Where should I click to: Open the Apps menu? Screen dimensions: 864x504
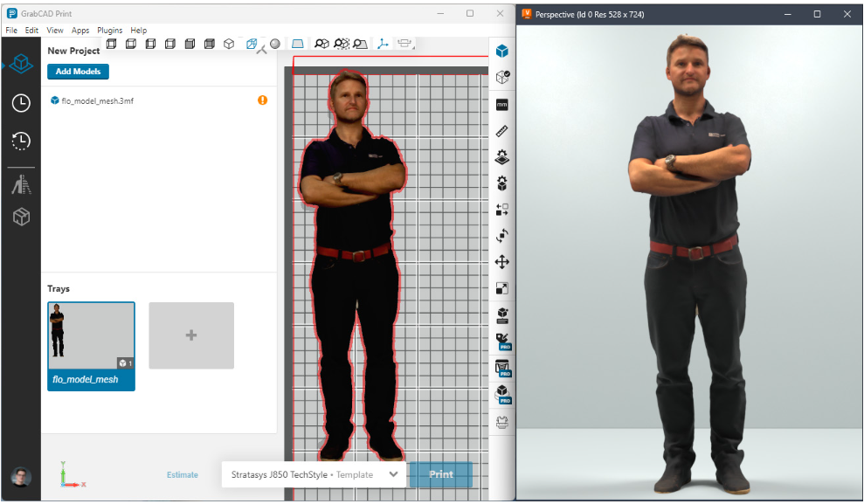tap(80, 31)
